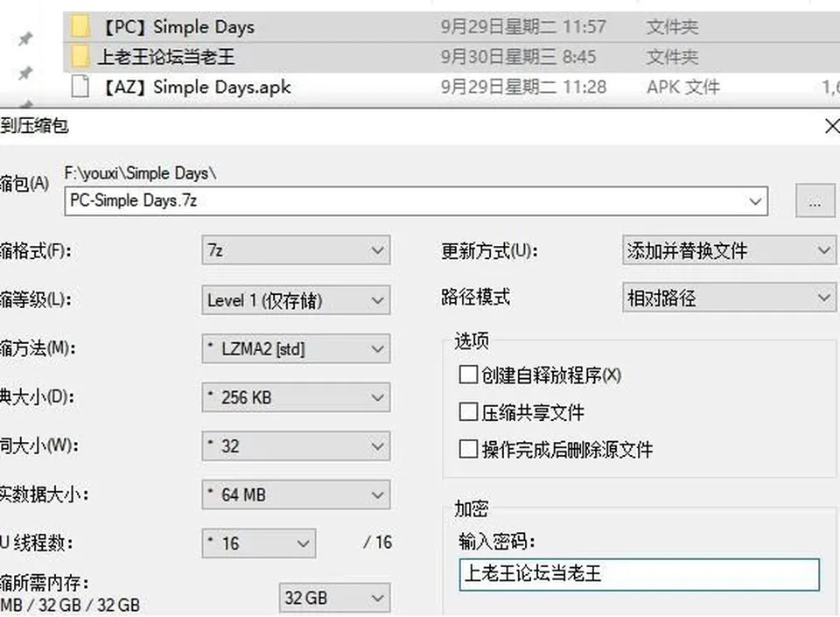Click the 【AZ】Simple Days.apk file icon
Viewport: 840px width, 617px height.
pyautogui.click(x=80, y=87)
